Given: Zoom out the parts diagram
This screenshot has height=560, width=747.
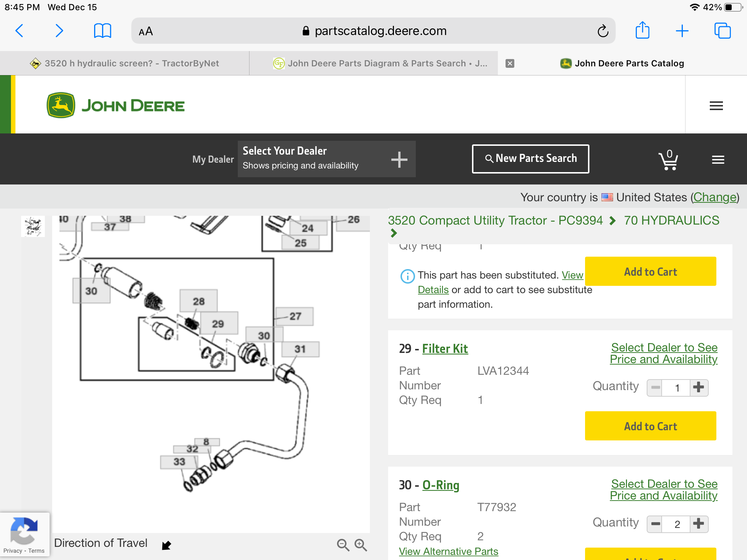Looking at the screenshot, I should tap(343, 545).
